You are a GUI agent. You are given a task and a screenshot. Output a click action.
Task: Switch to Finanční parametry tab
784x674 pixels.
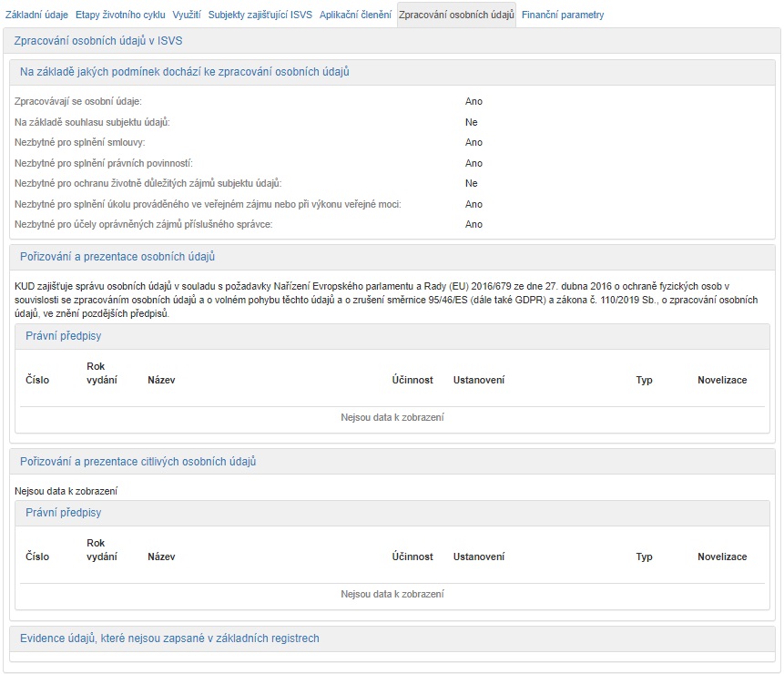[x=562, y=15]
